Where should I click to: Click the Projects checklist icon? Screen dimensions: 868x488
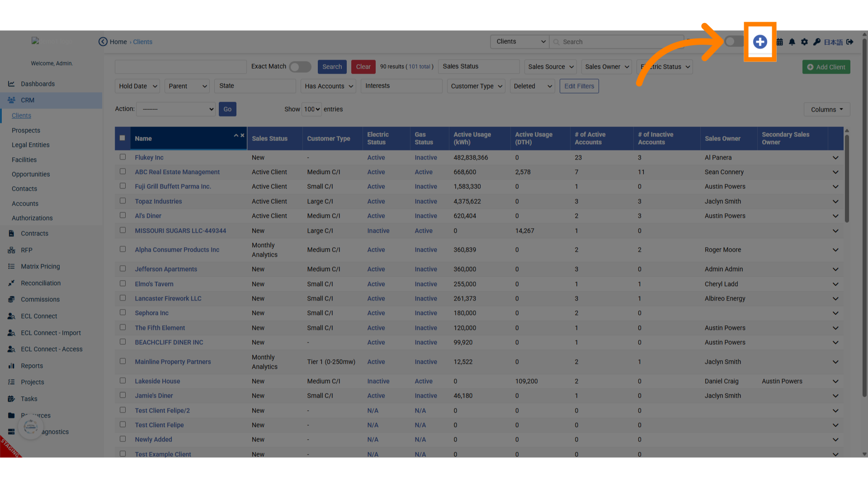coord(11,382)
